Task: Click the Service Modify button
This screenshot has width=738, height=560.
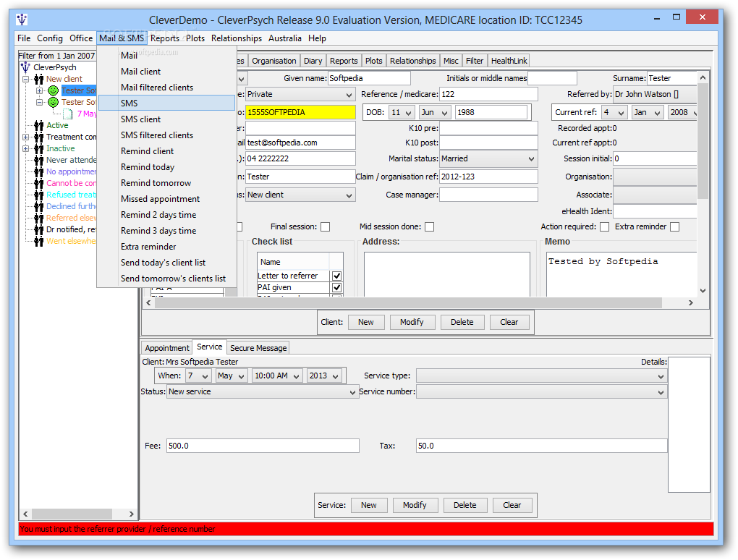Action: coord(415,505)
